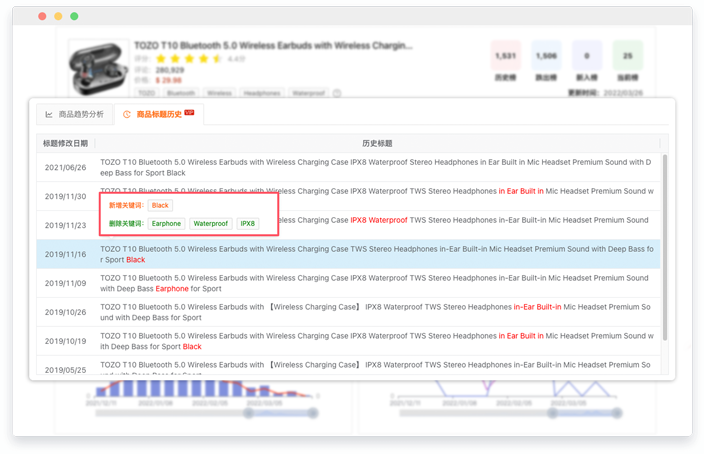Click the purple 0 stat box
Viewport: 704px width, 454px height.
coord(587,56)
